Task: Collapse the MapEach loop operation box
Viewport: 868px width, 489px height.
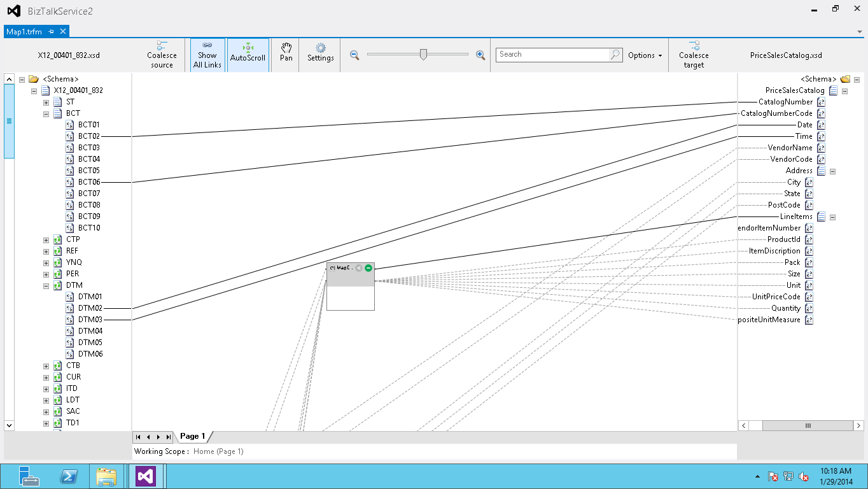Action: click(368, 268)
